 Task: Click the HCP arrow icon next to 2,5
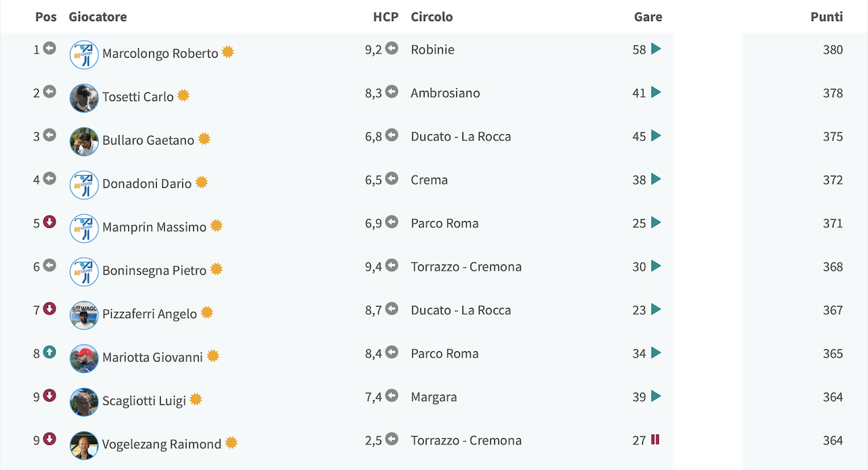tap(391, 439)
